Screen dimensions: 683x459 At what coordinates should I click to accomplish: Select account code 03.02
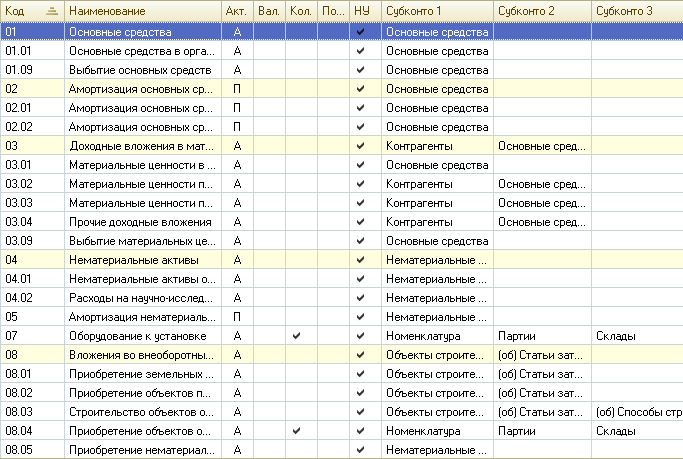(19, 184)
